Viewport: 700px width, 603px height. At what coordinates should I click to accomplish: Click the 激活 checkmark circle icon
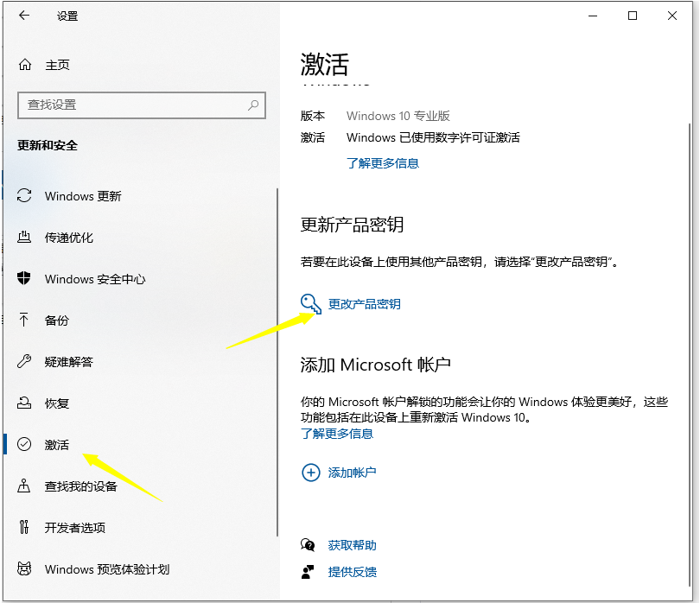23,445
